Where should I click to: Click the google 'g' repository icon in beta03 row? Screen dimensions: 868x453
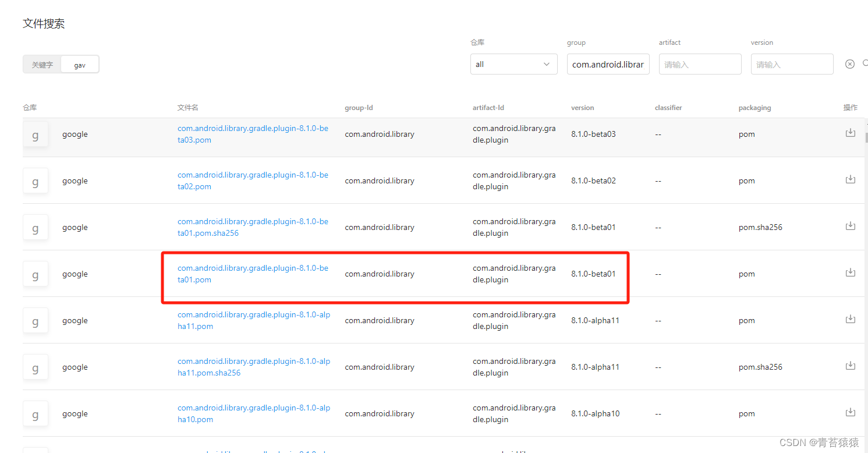36,135
